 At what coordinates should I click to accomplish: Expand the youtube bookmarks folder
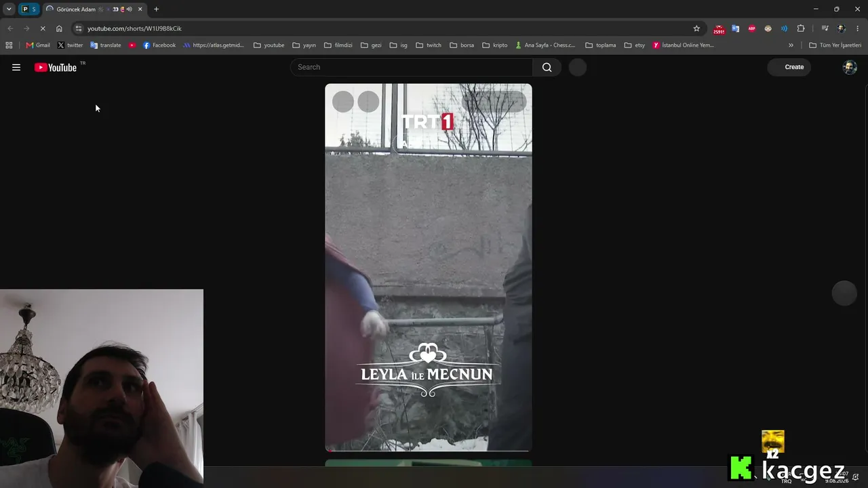coord(269,45)
